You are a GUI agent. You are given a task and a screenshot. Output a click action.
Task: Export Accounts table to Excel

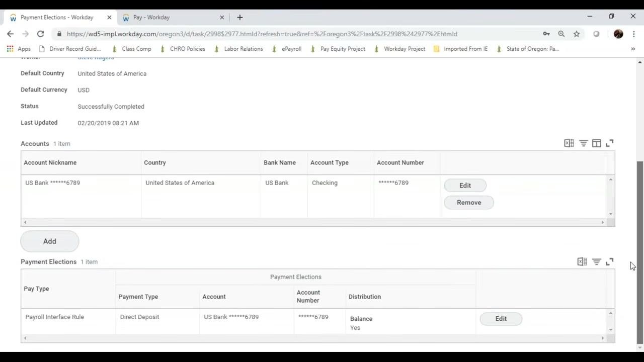[569, 143]
